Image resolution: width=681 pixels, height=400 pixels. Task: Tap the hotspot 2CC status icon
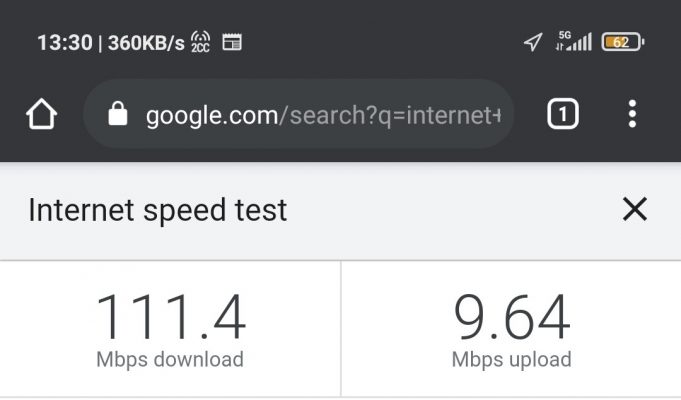(x=201, y=42)
